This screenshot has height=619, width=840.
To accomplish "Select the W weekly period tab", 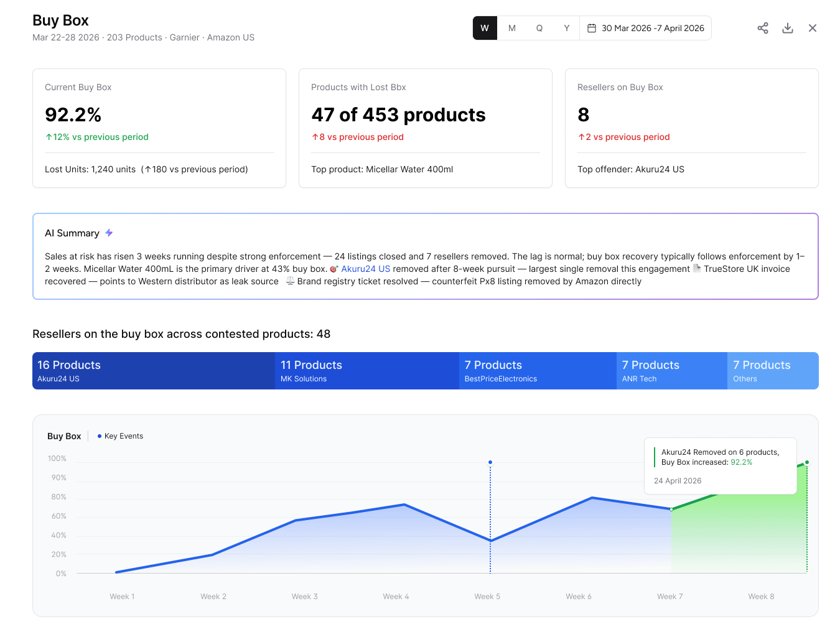I will 485,28.
